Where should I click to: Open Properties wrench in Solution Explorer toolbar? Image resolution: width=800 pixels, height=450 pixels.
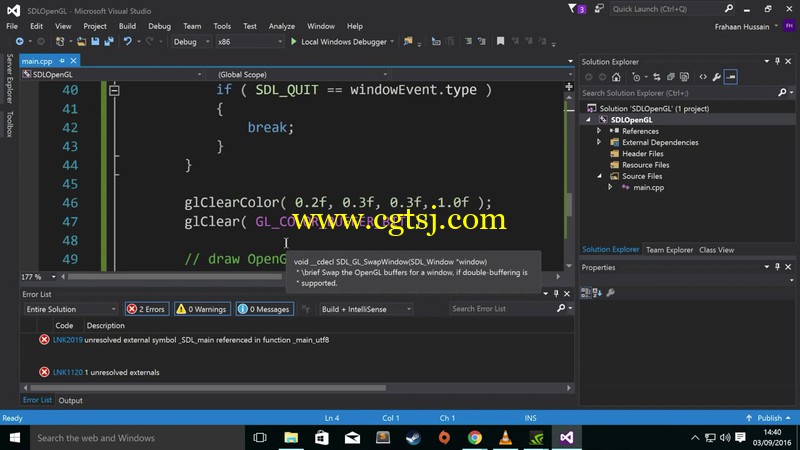pos(716,77)
